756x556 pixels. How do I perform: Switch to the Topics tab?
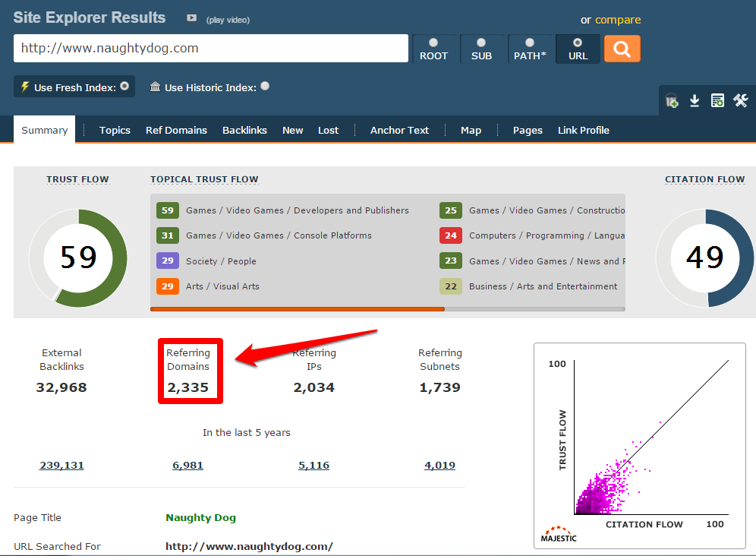[115, 131]
